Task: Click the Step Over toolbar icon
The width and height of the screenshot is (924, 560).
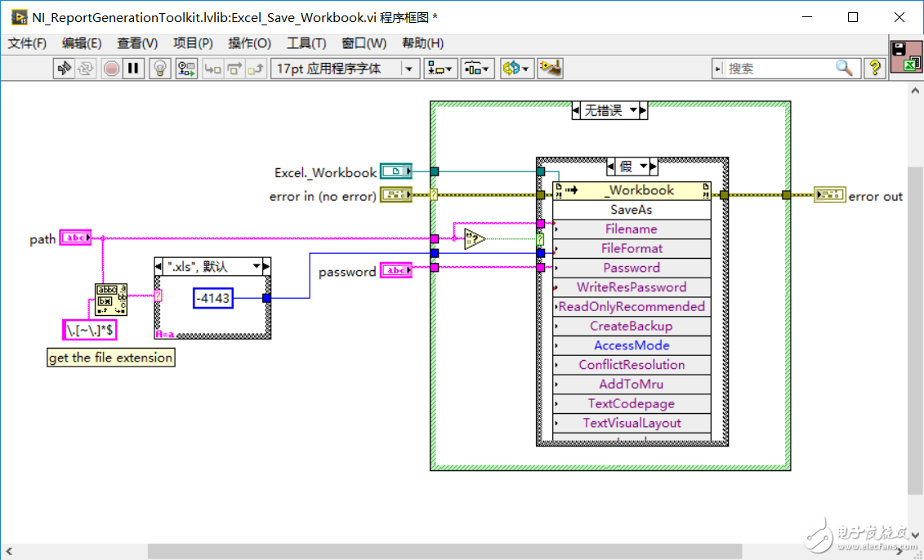Action: click(234, 69)
